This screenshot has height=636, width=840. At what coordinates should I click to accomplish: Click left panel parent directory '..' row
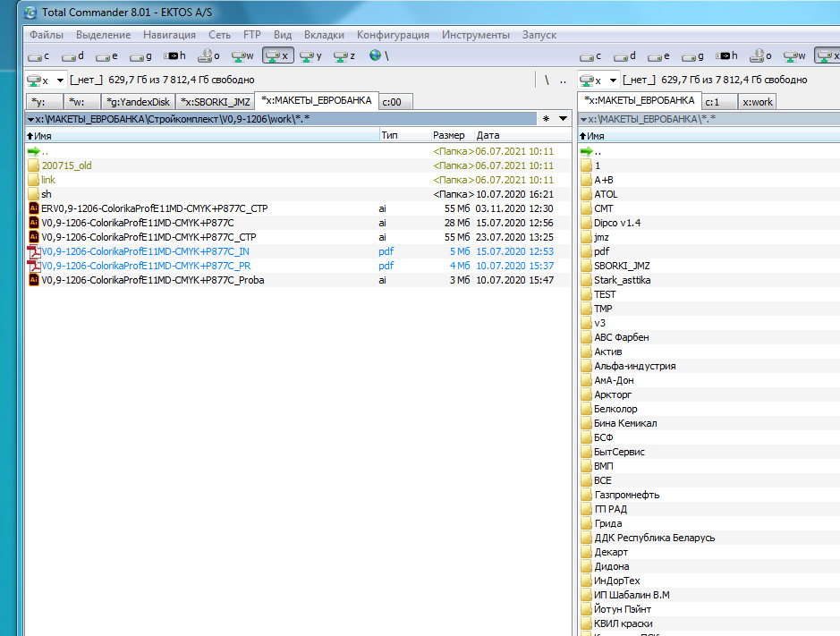(x=299, y=151)
